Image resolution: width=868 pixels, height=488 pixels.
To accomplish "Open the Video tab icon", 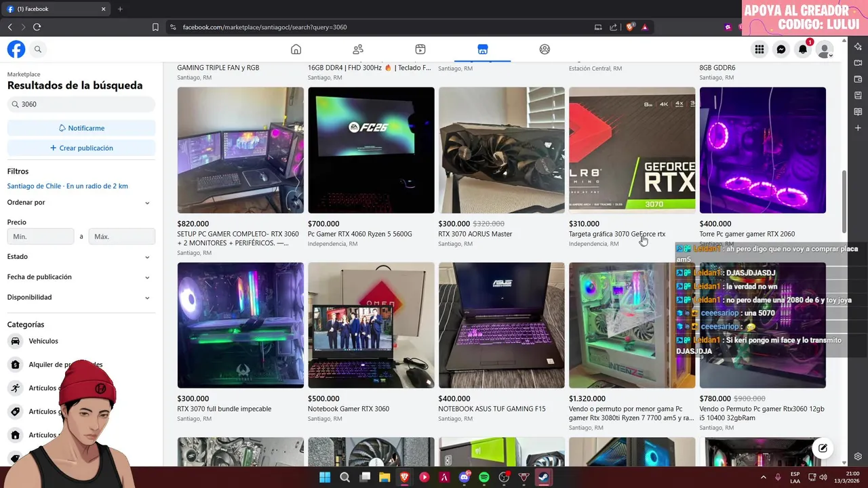I will pos(420,49).
